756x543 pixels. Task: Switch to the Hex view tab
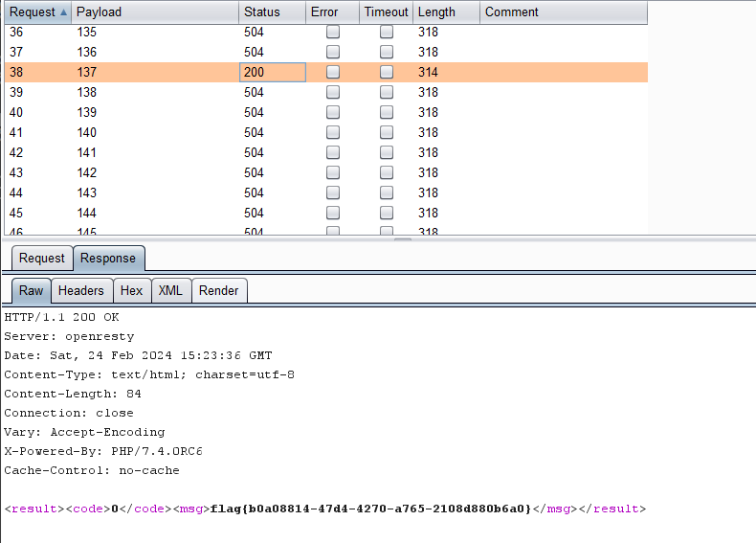(131, 290)
